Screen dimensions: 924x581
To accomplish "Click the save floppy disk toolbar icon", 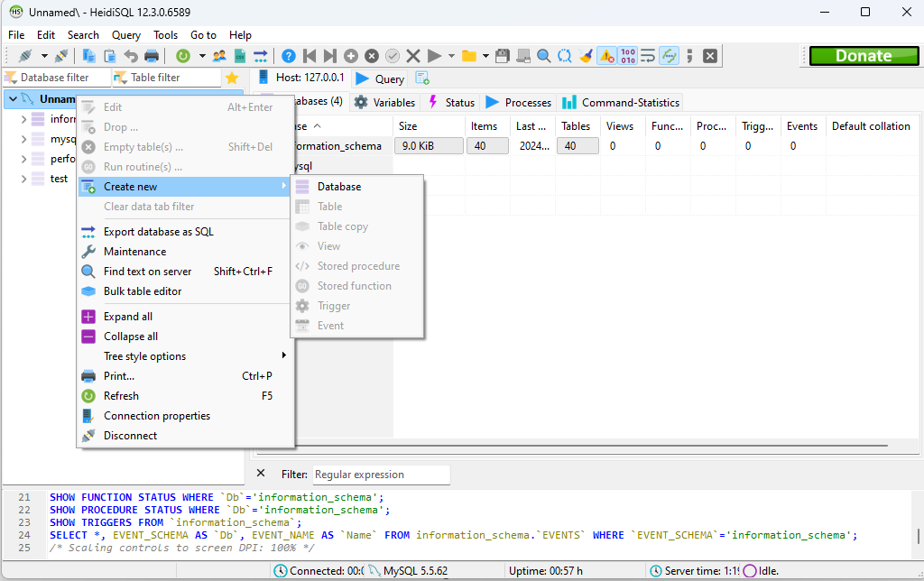I will tap(502, 56).
